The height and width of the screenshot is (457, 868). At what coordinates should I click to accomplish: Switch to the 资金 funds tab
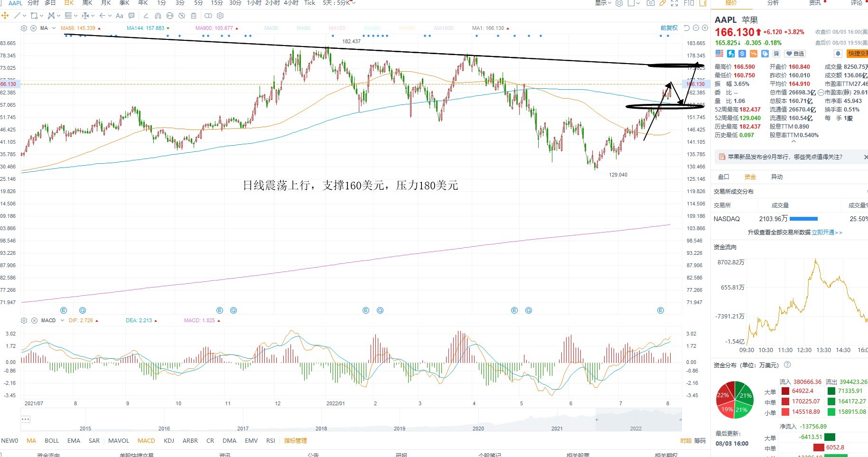click(750, 177)
